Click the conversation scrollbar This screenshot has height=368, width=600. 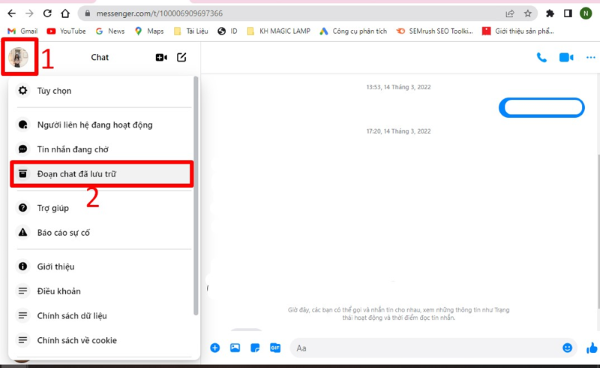(x=598, y=231)
